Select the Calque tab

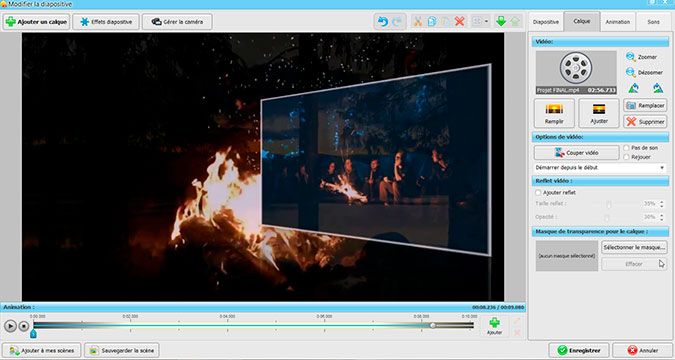(582, 21)
